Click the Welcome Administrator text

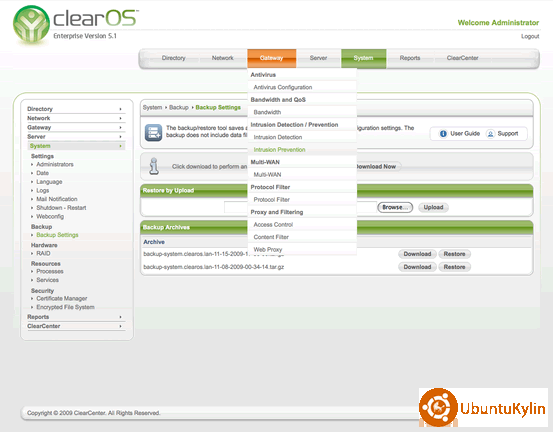498,23
